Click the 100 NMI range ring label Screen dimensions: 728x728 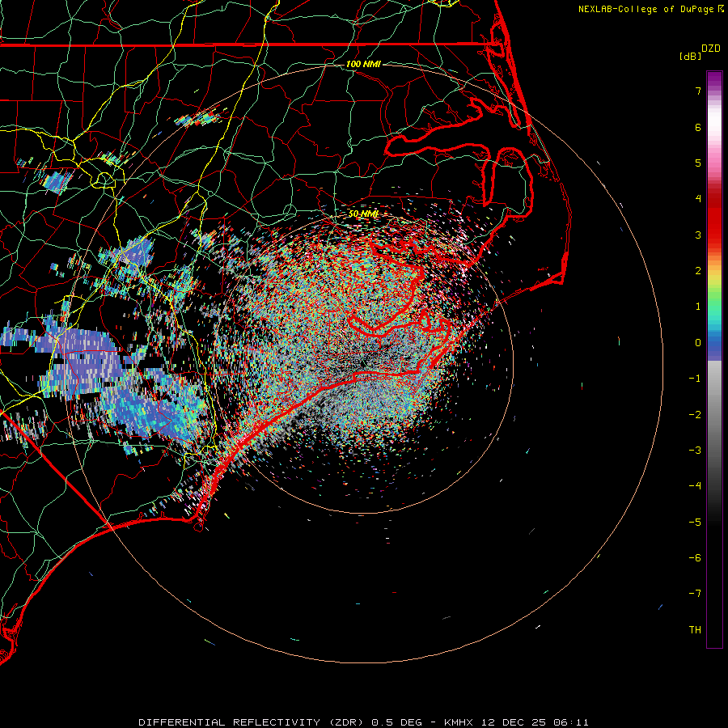coord(363,64)
